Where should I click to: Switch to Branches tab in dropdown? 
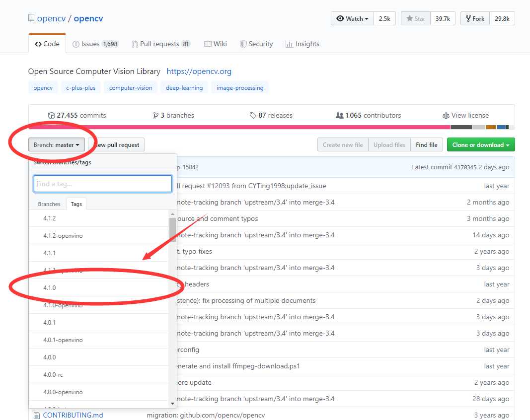49,204
